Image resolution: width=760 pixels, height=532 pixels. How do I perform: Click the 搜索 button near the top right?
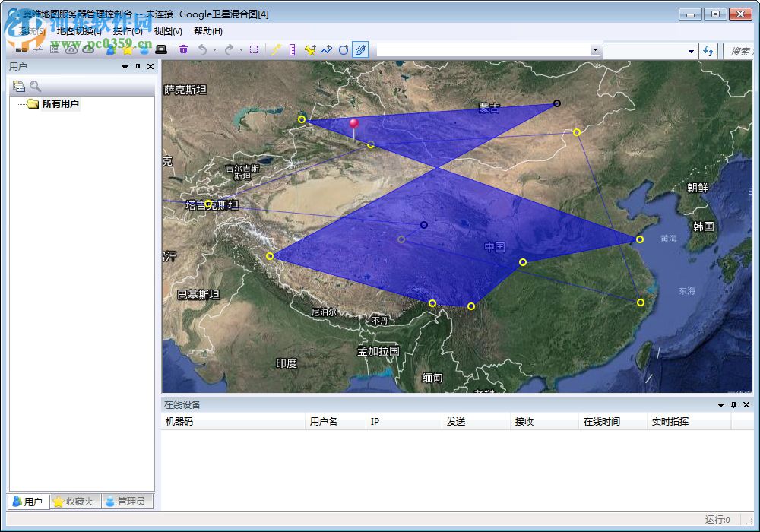click(741, 51)
